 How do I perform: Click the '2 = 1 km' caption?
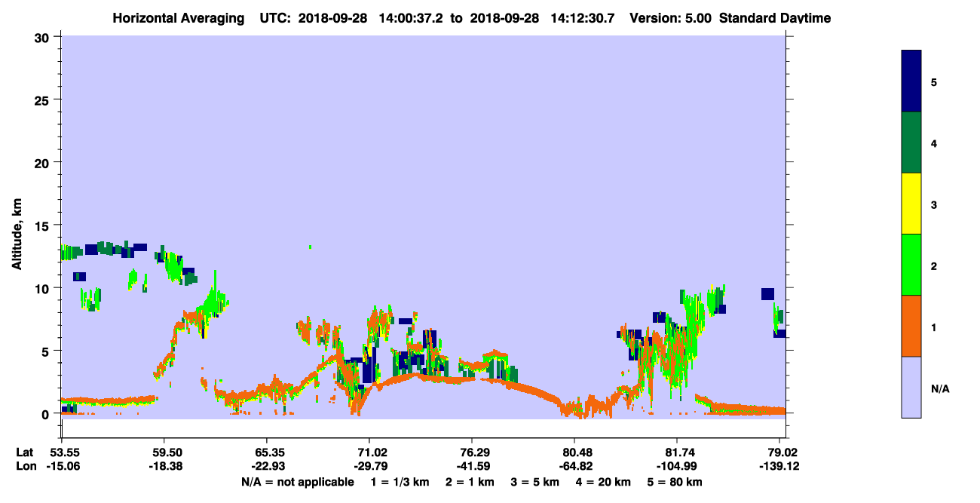tap(470, 482)
